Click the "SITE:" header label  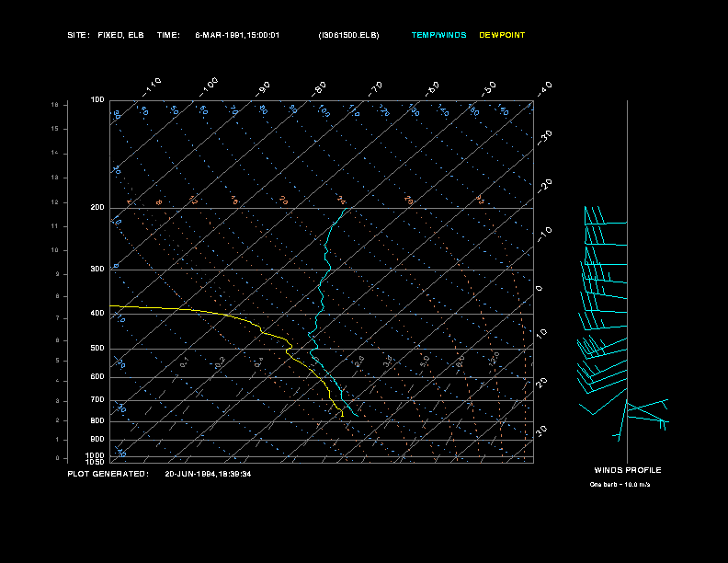[x=78, y=35]
